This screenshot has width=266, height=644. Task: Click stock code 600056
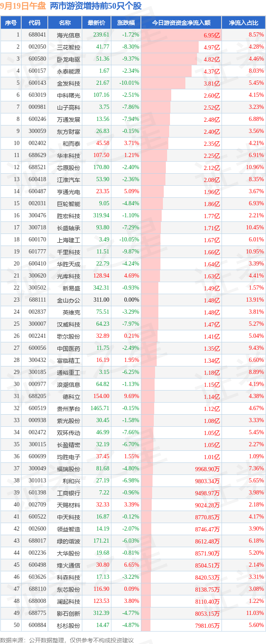coord(37,348)
